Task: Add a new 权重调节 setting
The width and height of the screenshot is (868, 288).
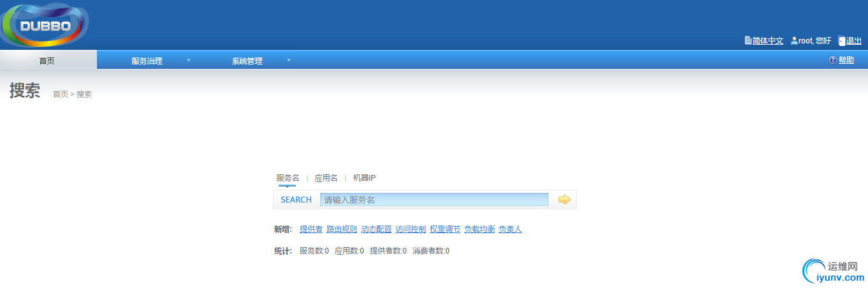Action: click(x=445, y=229)
